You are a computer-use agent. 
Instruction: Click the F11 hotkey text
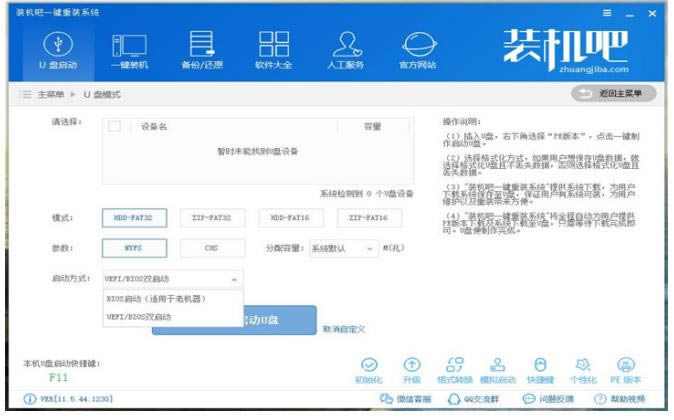[x=58, y=378]
